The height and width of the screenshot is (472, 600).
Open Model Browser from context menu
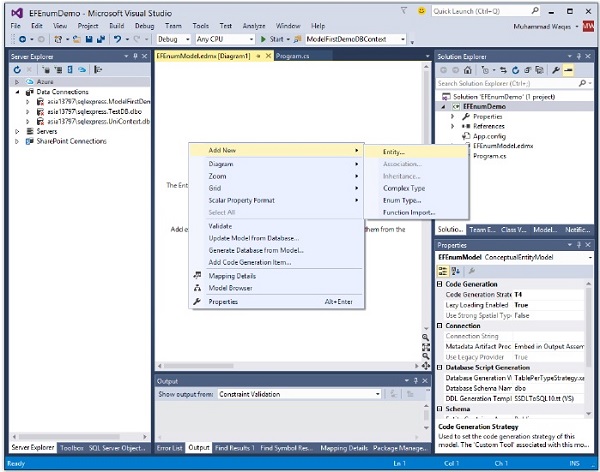(x=276, y=288)
